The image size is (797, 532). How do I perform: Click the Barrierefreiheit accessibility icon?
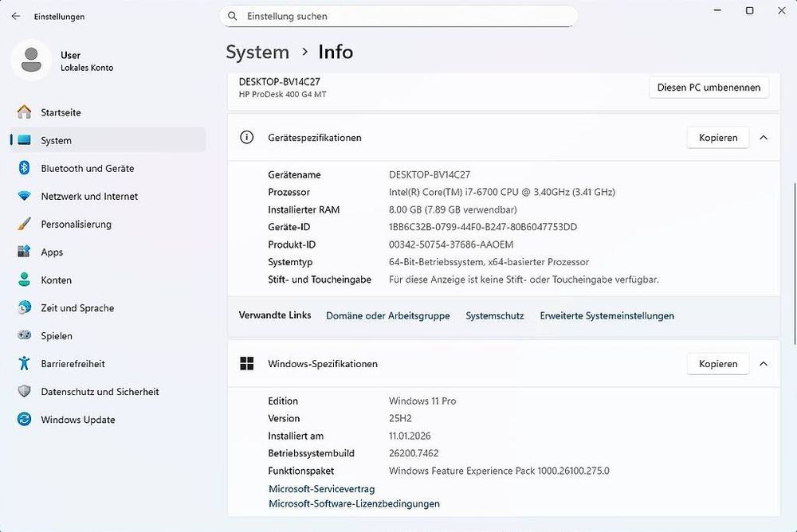(x=25, y=363)
